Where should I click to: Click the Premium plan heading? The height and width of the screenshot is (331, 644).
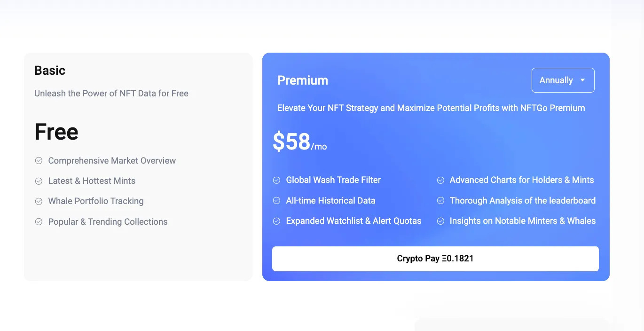coord(303,80)
